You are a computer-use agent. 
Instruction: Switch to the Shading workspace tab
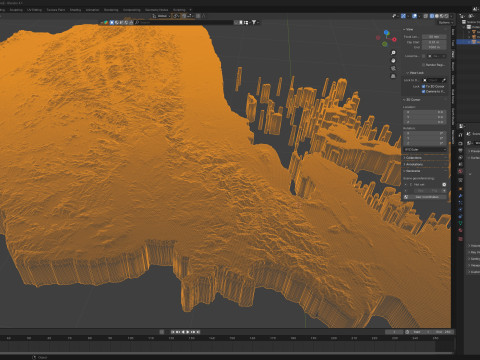[75, 10]
